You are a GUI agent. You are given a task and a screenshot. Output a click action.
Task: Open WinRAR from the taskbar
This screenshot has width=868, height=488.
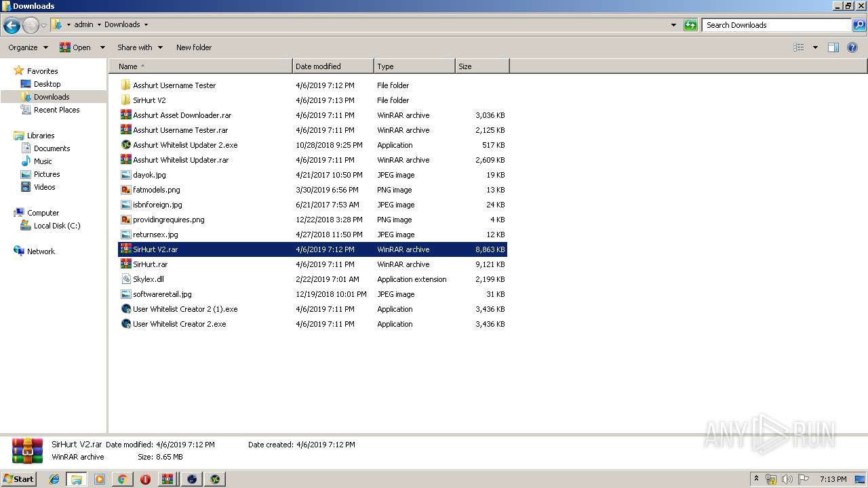pyautogui.click(x=167, y=479)
